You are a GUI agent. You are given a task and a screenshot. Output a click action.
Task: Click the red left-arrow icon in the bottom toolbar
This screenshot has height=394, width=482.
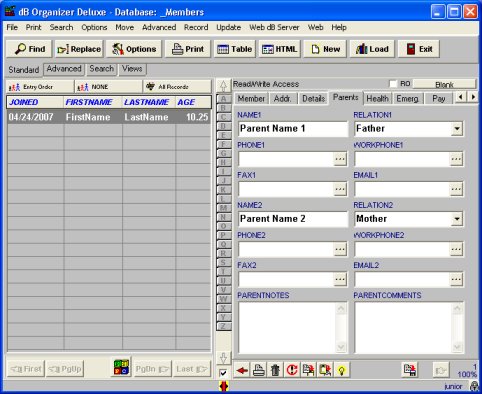pyautogui.click(x=242, y=370)
